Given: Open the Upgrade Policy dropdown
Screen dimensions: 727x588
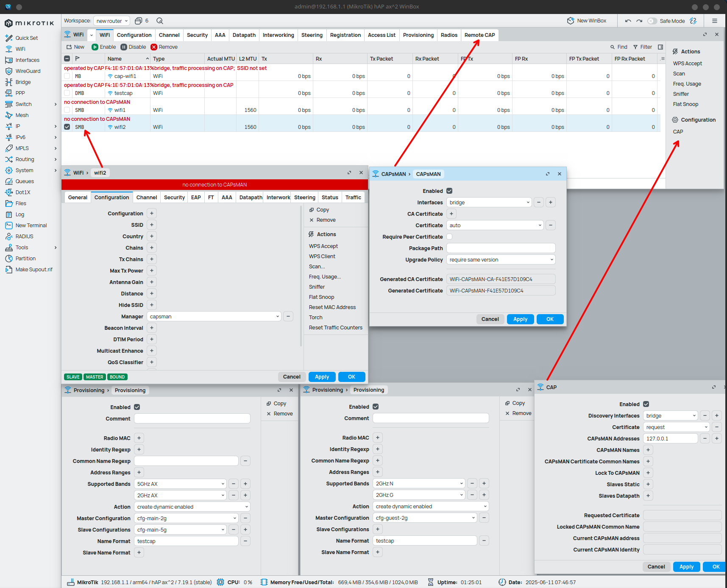Looking at the screenshot, I should point(501,259).
